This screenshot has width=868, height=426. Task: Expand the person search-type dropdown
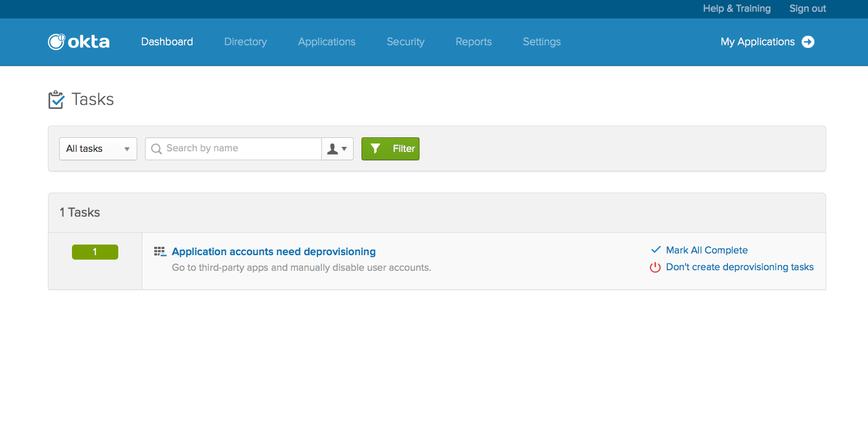tap(337, 149)
